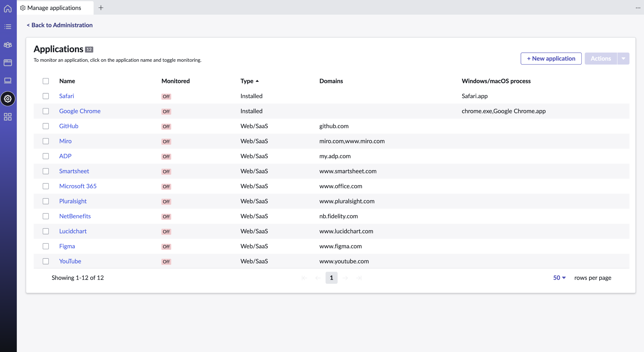This screenshot has width=644, height=352.
Task: Open the Microsoft 365 application link
Action: 78,186
